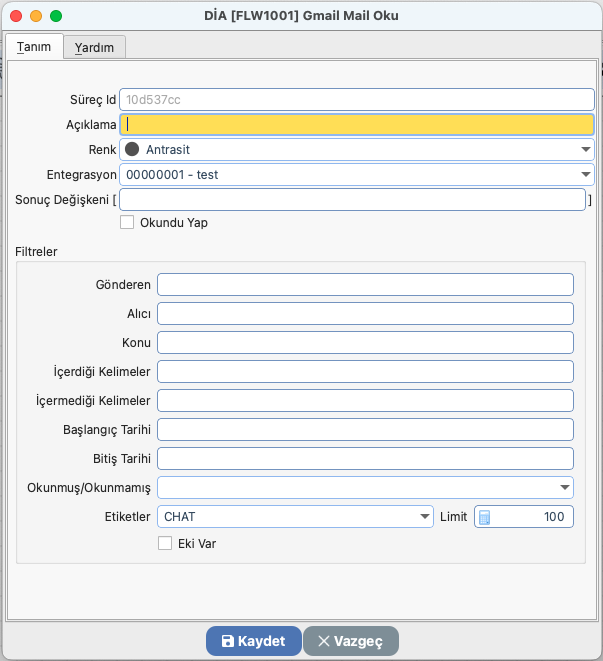
Task: Click the Sonuç Değişkeni input box
Action: pos(351,200)
